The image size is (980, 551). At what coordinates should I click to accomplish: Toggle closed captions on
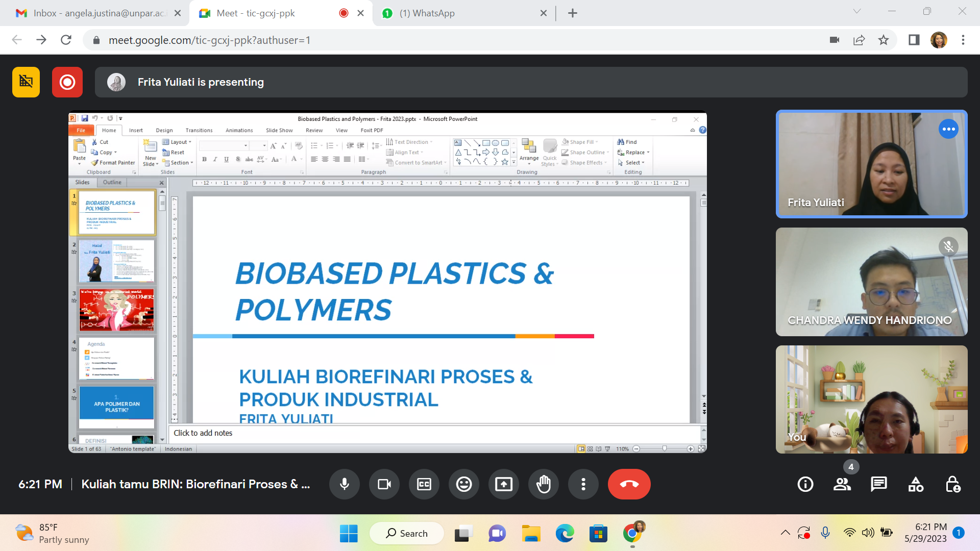[x=424, y=484]
